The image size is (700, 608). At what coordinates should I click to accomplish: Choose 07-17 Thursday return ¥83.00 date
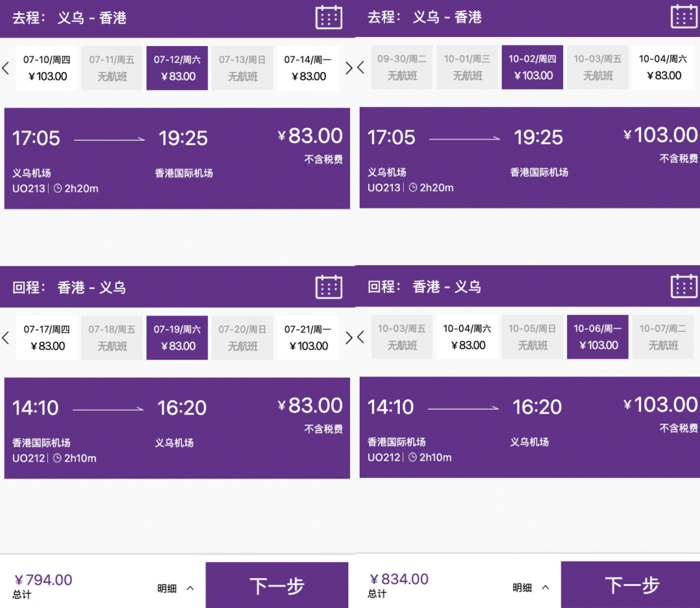[47, 338]
